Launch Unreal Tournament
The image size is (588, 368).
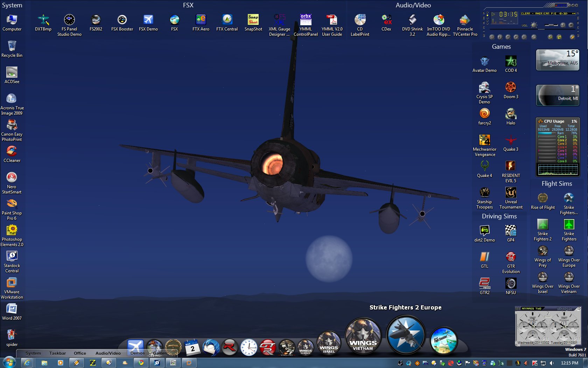pyautogui.click(x=511, y=198)
